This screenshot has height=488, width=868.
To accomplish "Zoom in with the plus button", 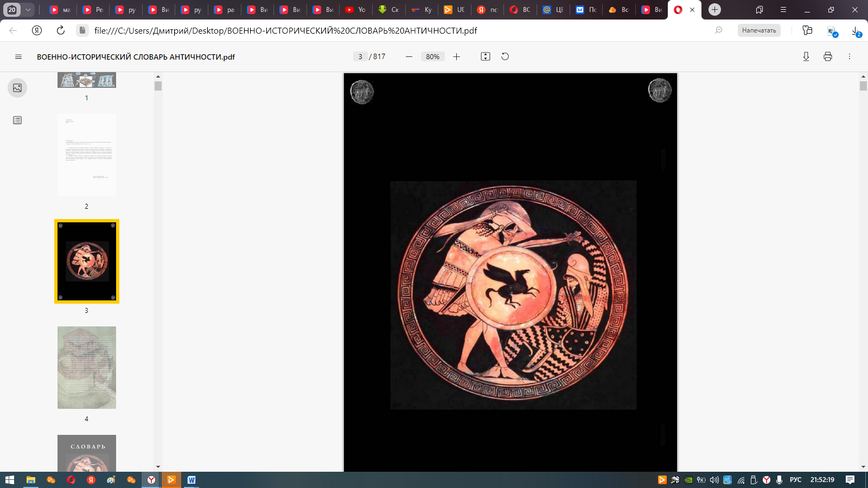I will [x=457, y=56].
